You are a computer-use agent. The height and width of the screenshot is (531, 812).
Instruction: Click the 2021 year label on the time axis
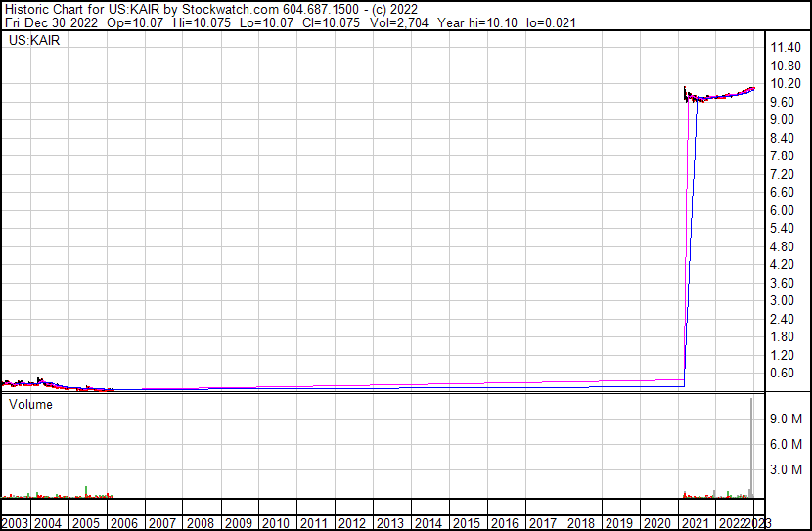point(694,523)
